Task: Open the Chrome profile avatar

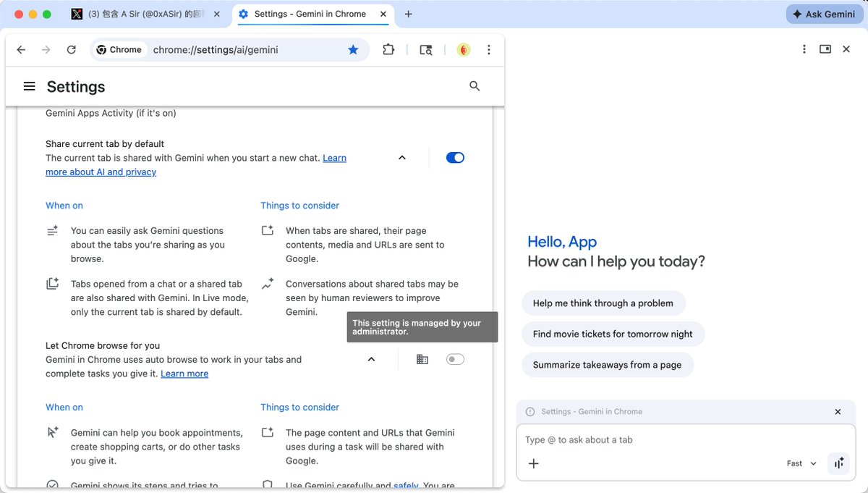Action: tap(464, 50)
